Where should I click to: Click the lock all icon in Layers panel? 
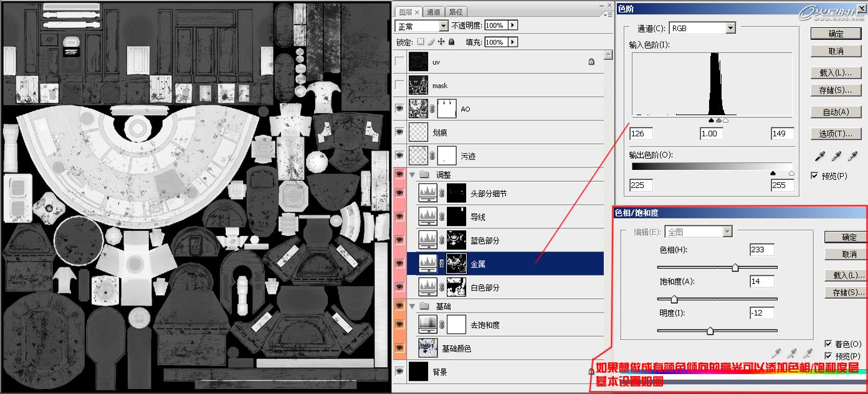click(452, 42)
